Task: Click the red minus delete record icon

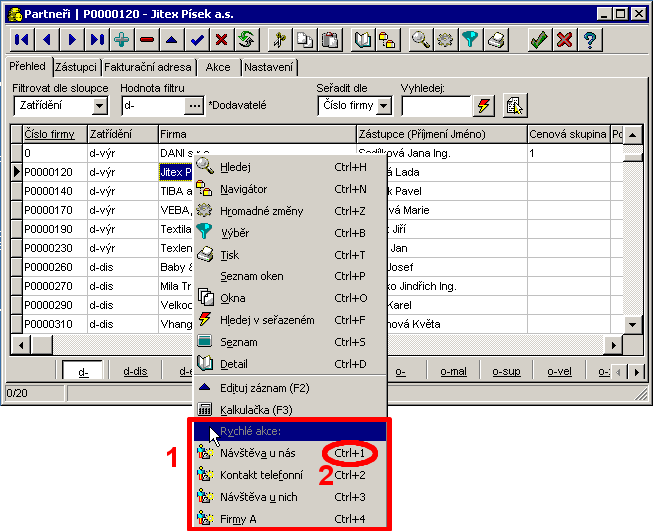Action: click(x=147, y=40)
